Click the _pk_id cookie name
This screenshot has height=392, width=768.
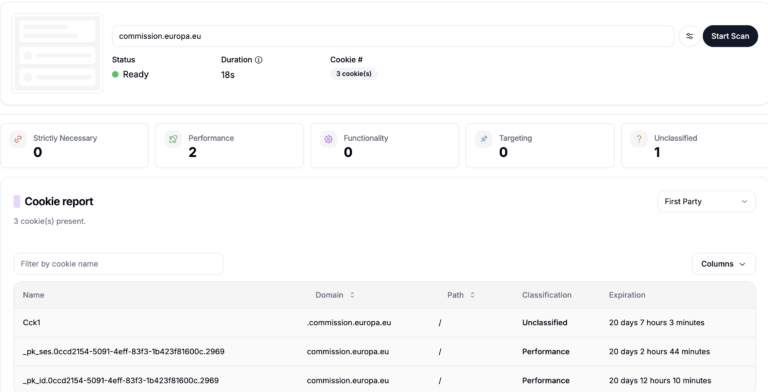pyautogui.click(x=120, y=380)
